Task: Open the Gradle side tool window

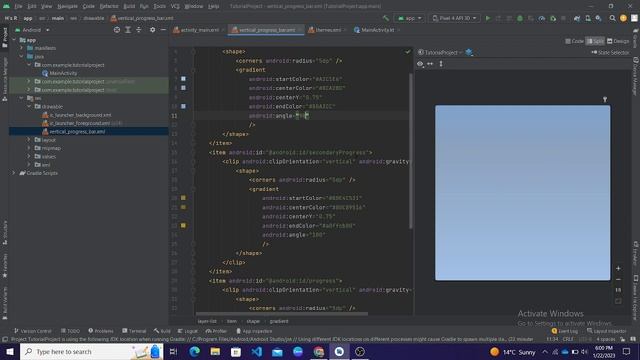Action: [636, 38]
